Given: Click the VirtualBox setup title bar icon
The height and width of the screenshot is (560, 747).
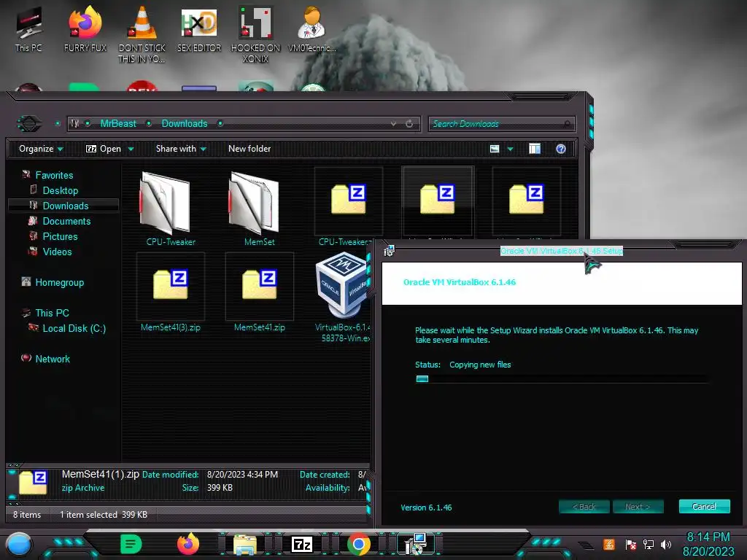Looking at the screenshot, I should pos(390,251).
